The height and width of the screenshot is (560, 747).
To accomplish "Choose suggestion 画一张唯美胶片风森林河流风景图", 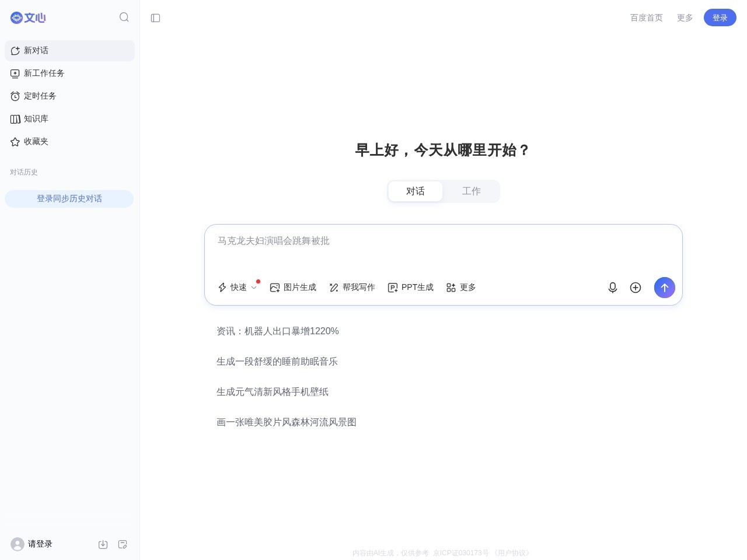I will point(287,422).
